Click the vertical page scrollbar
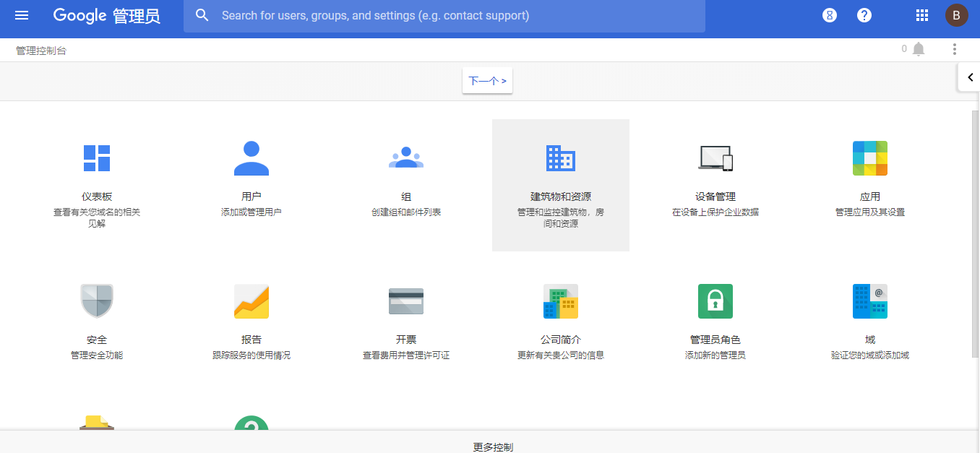This screenshot has width=980, height=453. tap(976, 234)
